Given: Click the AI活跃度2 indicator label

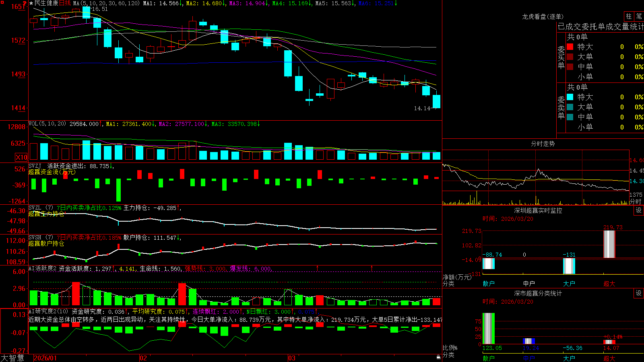Looking at the screenshot, I should coord(42,268).
